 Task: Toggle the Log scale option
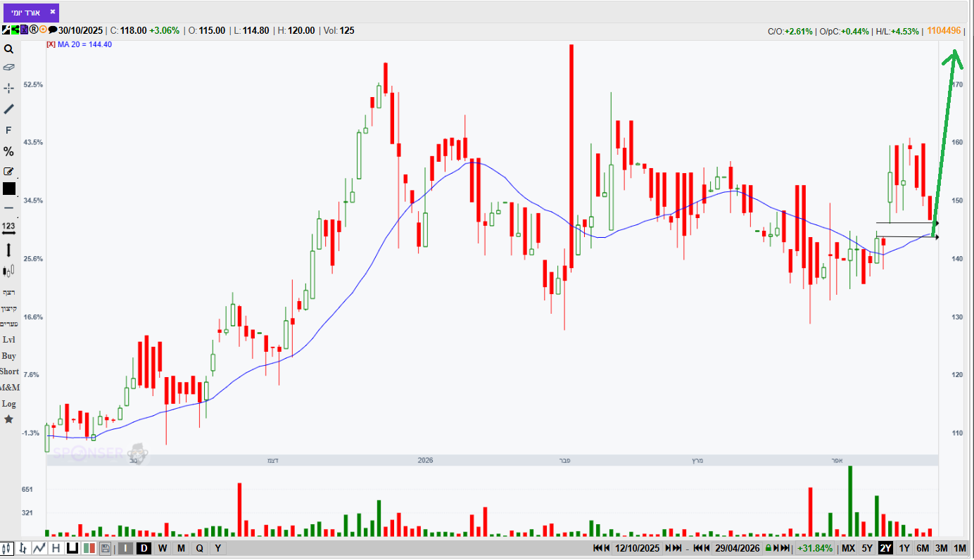tap(9, 404)
